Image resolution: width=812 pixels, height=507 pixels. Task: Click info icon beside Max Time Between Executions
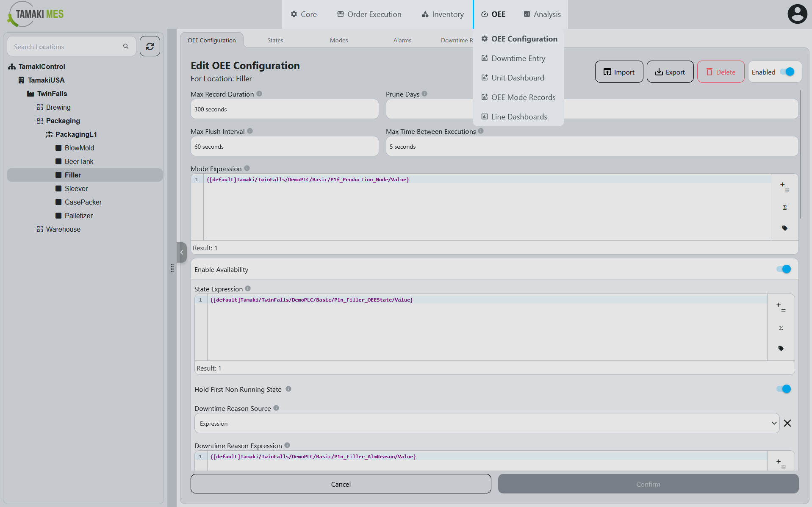click(481, 131)
